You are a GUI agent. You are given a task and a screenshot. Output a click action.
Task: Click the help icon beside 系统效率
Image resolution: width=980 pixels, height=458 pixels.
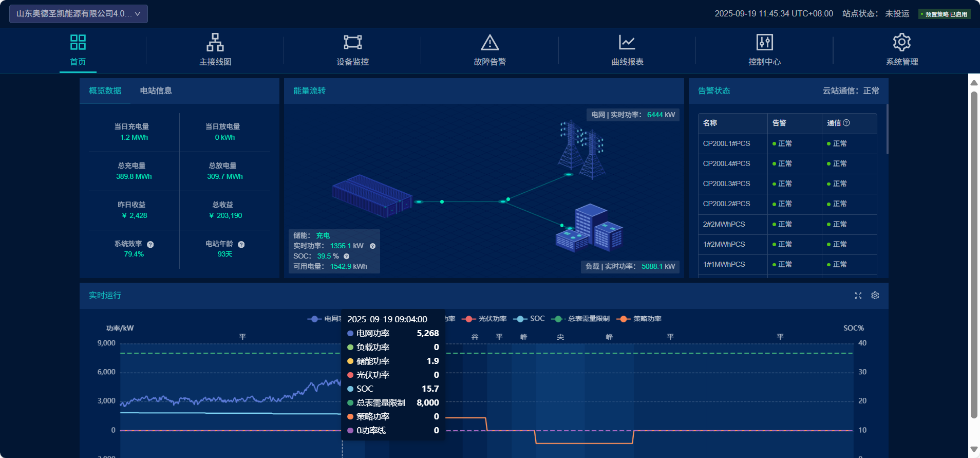click(150, 245)
